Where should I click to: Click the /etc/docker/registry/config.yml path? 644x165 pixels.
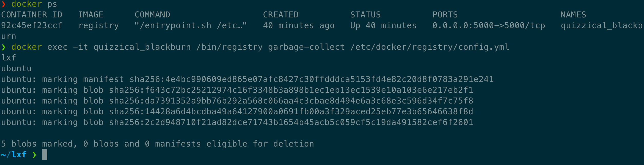pyautogui.click(x=430, y=47)
